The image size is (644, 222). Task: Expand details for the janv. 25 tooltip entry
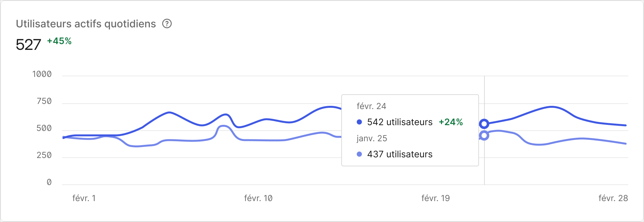tap(372, 138)
